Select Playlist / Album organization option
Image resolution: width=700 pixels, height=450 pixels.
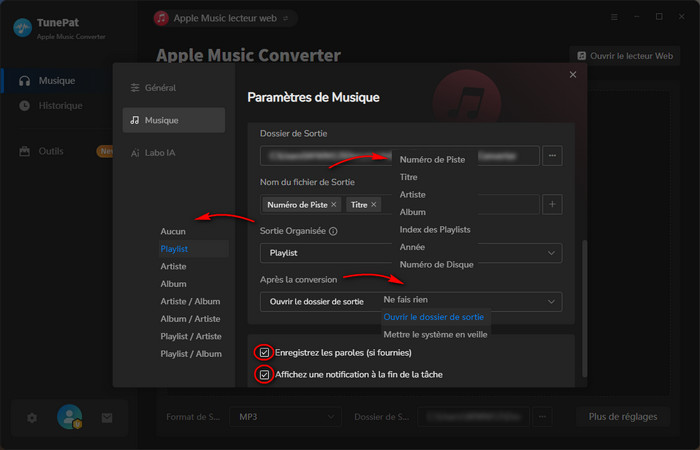[193, 354]
